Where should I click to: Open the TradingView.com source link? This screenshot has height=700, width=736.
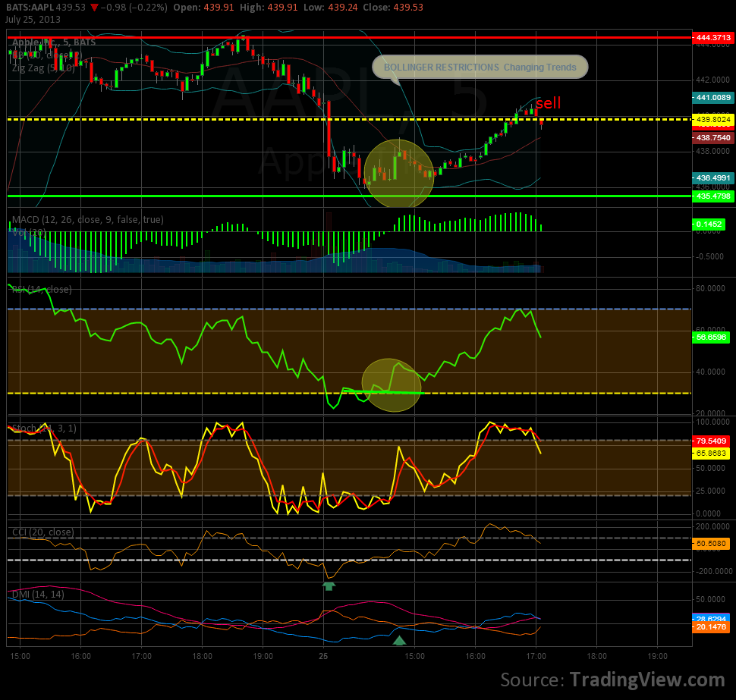pyautogui.click(x=647, y=680)
